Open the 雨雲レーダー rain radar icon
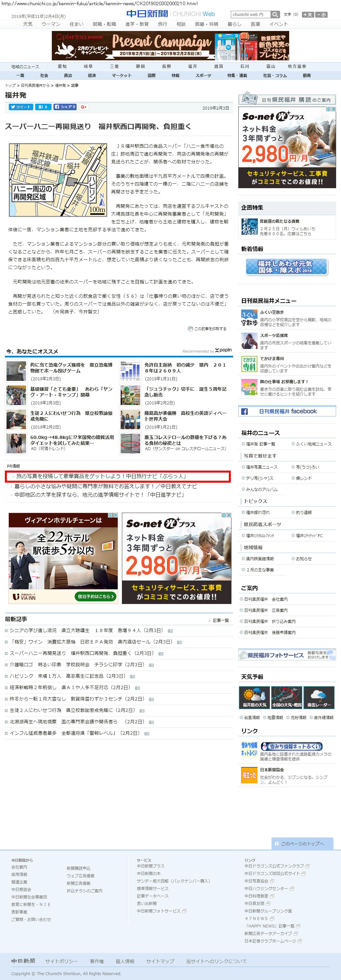Image resolution: width=341 pixels, height=980 pixels. pyautogui.click(x=319, y=697)
